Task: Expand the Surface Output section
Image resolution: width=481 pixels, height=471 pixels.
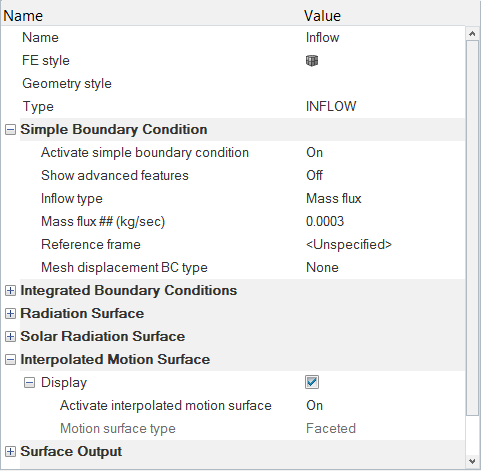Action: [10, 452]
